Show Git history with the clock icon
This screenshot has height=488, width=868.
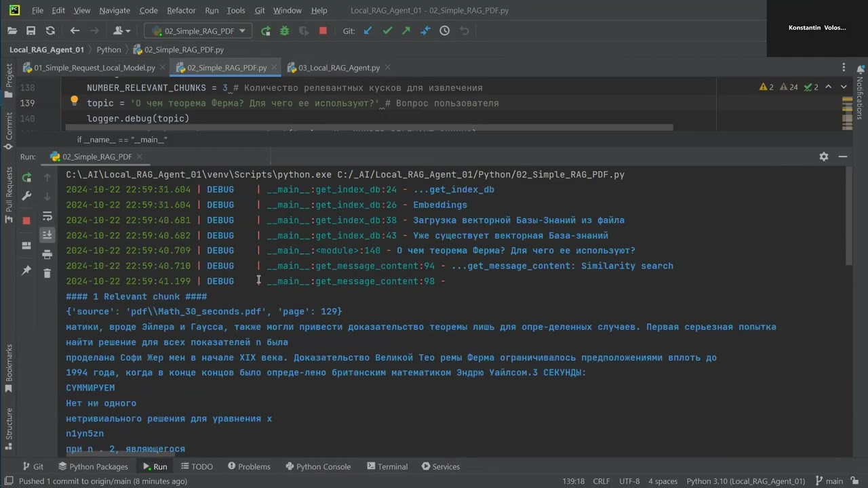(445, 30)
